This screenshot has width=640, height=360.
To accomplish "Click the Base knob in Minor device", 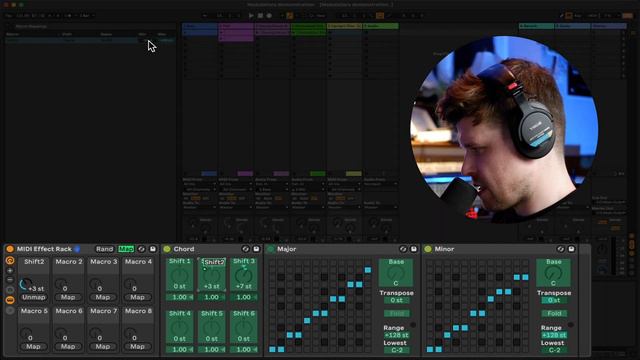I will pyautogui.click(x=553, y=273).
